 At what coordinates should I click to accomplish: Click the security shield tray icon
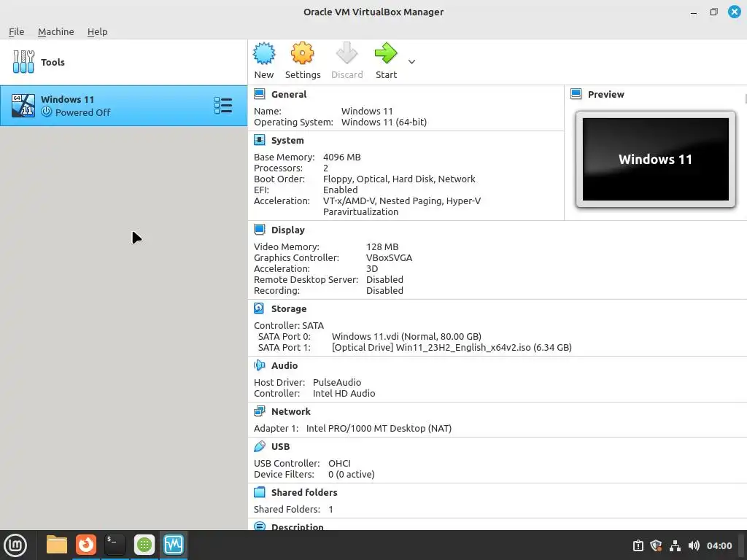pos(656,545)
